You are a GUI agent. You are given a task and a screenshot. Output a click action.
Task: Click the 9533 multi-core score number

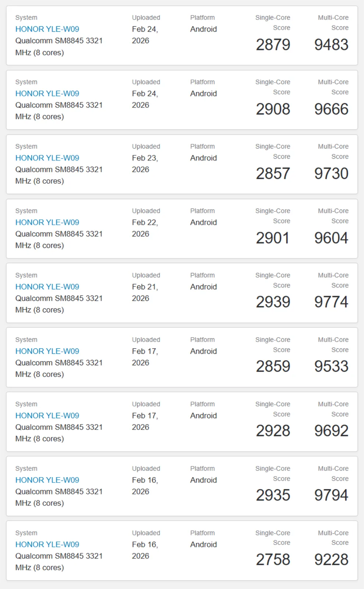pyautogui.click(x=331, y=367)
